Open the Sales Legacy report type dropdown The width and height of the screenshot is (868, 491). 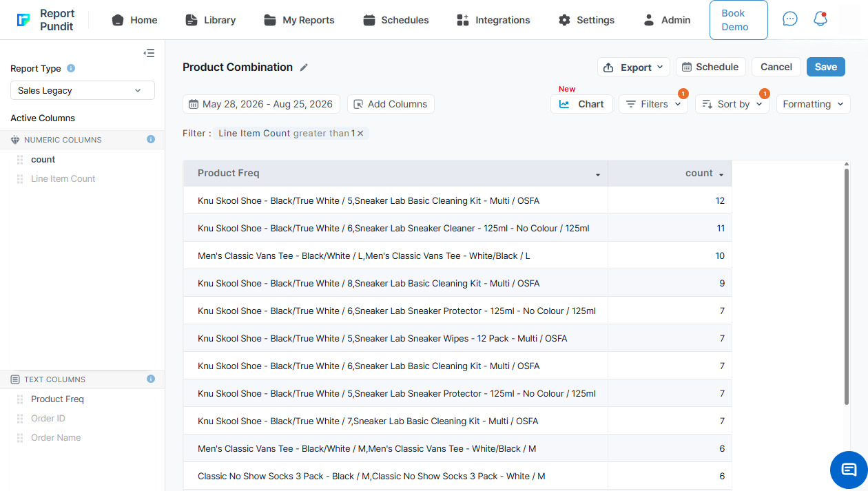[x=83, y=90]
